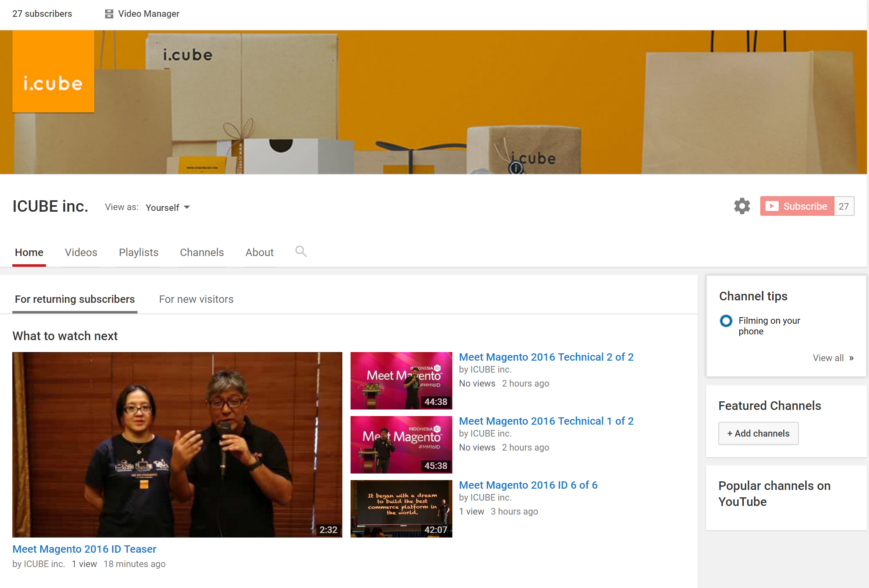
Task: Open Meet Magento 2016 Technical 2 of 2 title
Action: (546, 357)
